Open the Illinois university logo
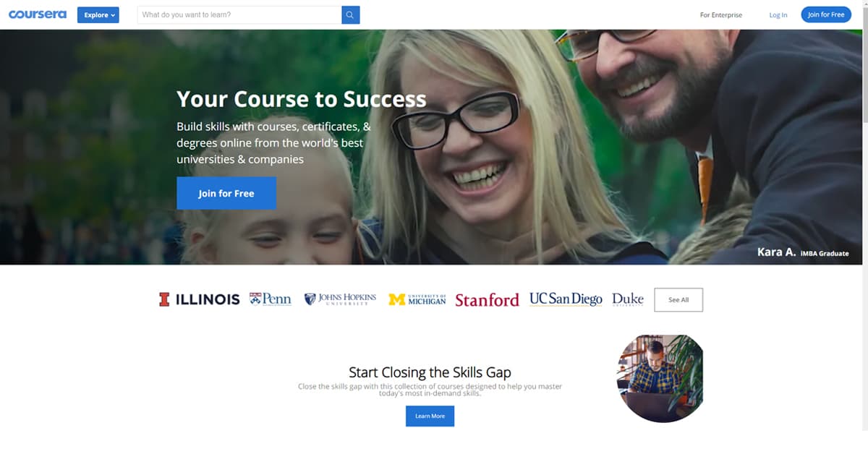 (199, 299)
